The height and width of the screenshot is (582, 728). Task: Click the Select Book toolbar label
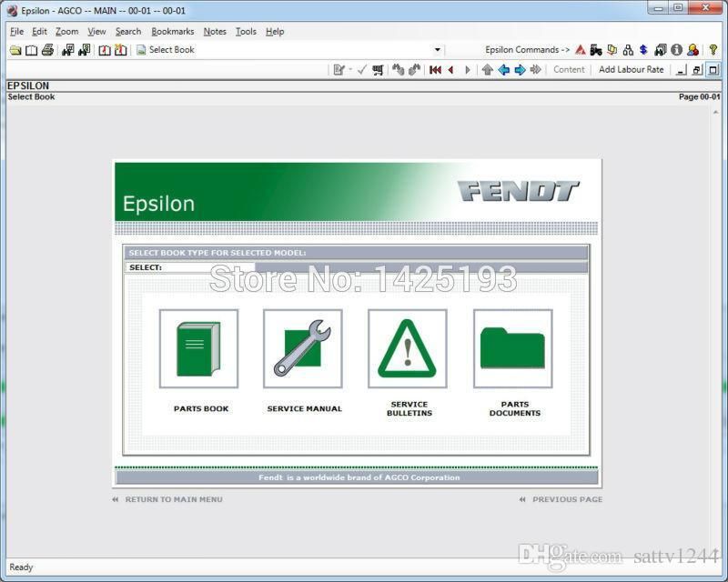(x=171, y=50)
